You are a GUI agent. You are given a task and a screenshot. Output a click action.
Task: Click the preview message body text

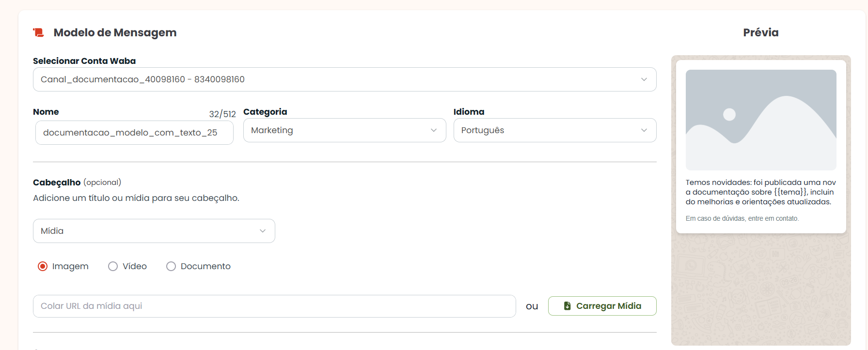coord(761,192)
